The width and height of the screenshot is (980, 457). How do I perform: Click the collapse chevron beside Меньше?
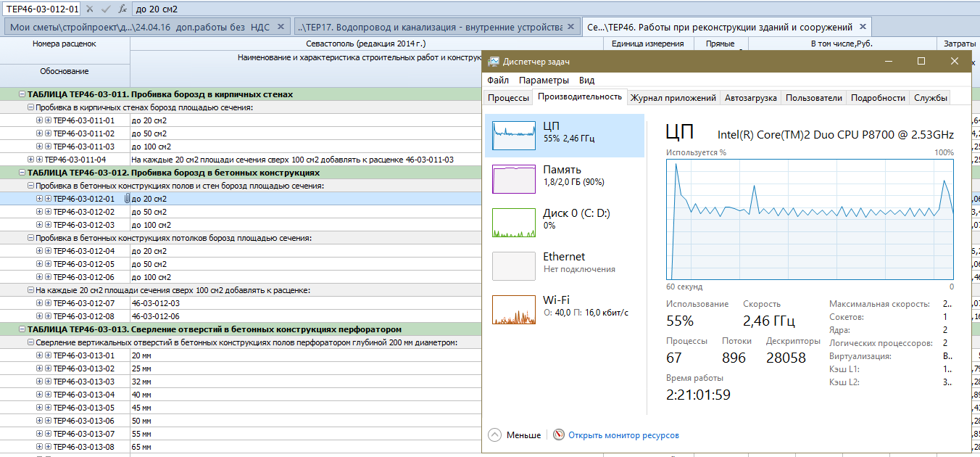(x=494, y=435)
